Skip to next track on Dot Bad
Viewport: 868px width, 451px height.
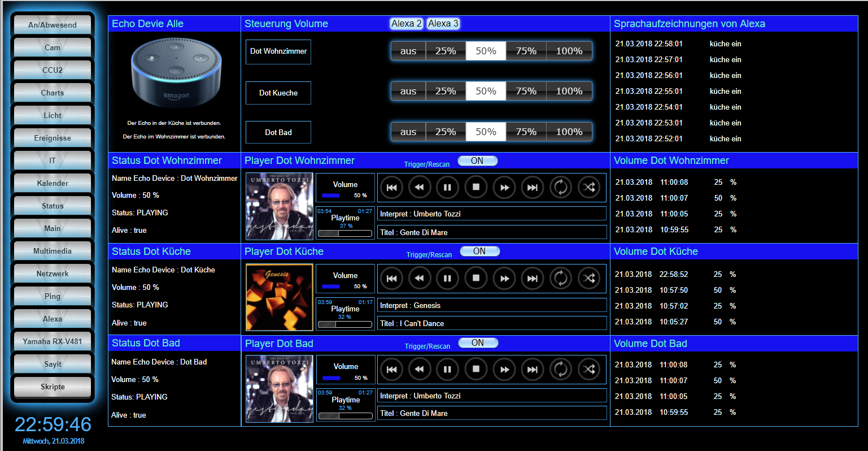[x=532, y=369]
